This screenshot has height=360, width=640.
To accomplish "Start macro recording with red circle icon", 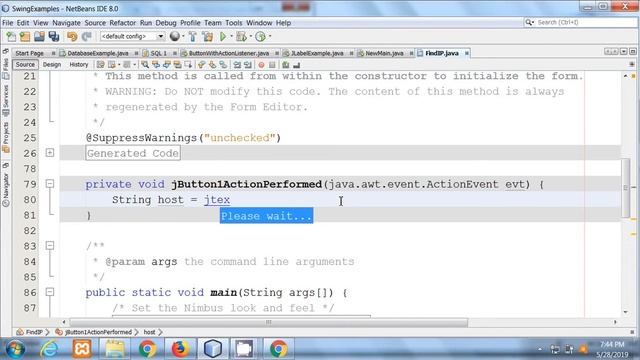I will pyautogui.click(x=261, y=65).
